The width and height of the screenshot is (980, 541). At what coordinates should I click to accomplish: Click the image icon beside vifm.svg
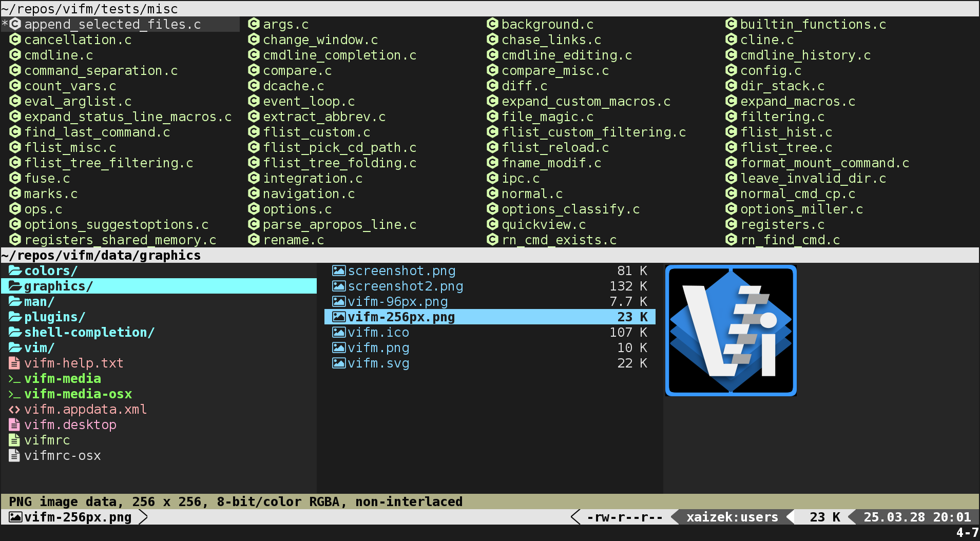click(x=339, y=363)
